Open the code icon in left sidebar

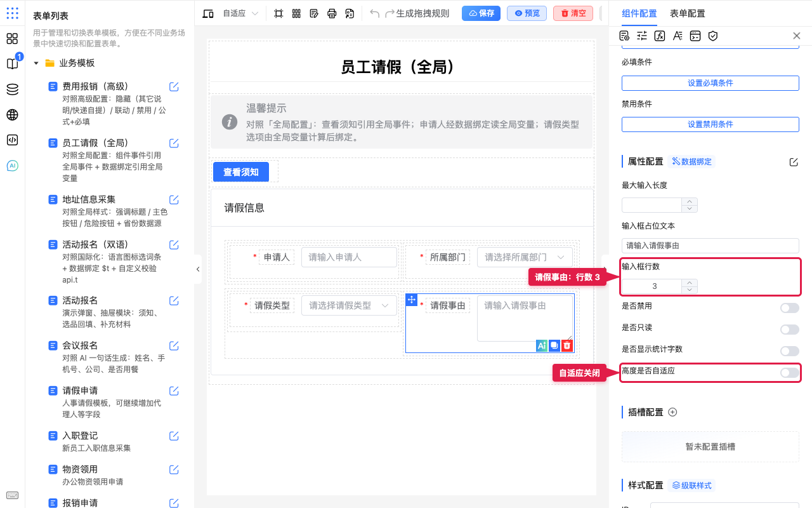tap(12, 140)
